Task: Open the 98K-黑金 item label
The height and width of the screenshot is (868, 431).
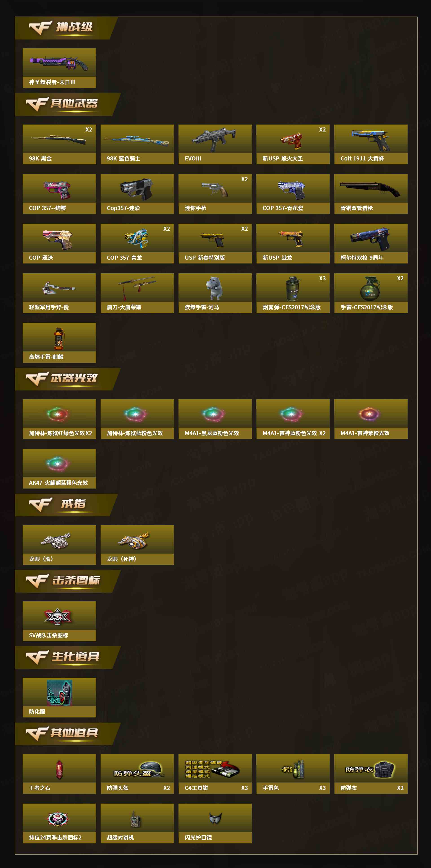Action: 40,158
